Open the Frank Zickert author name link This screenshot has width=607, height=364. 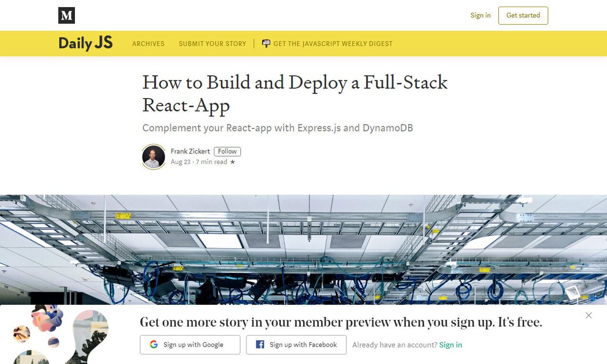coord(190,151)
